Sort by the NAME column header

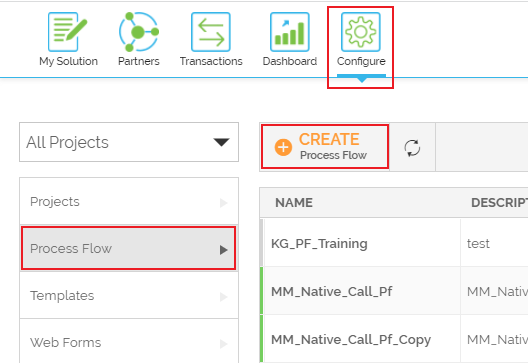tap(294, 203)
